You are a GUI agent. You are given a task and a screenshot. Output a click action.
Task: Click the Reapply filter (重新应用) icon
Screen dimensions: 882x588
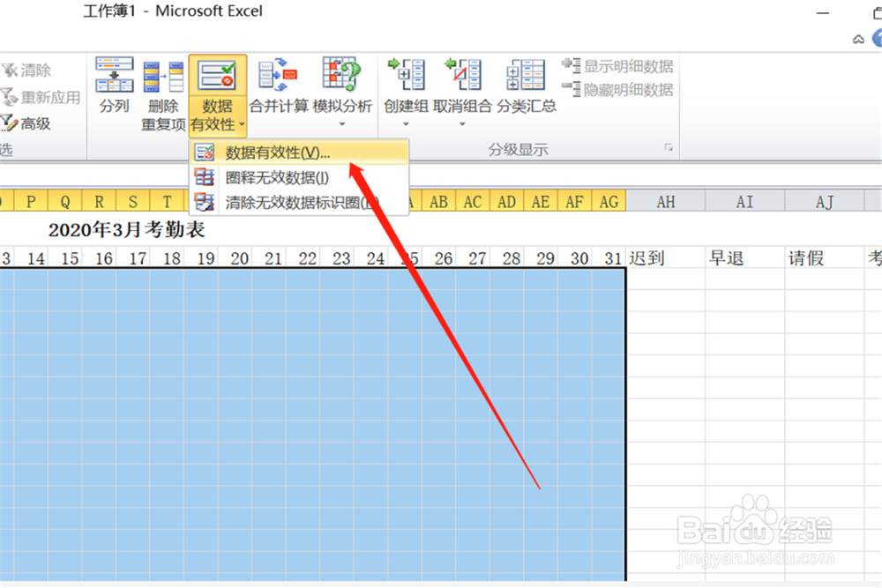point(9,97)
